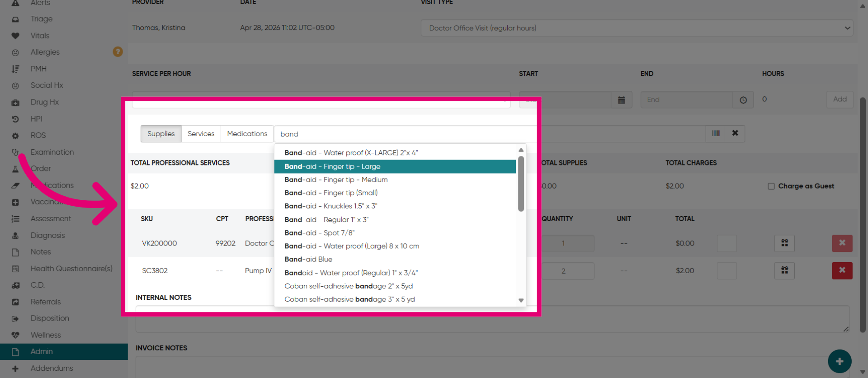Viewport: 868px width, 378px height.
Task: Open Allergies in the sidebar
Action: click(45, 52)
